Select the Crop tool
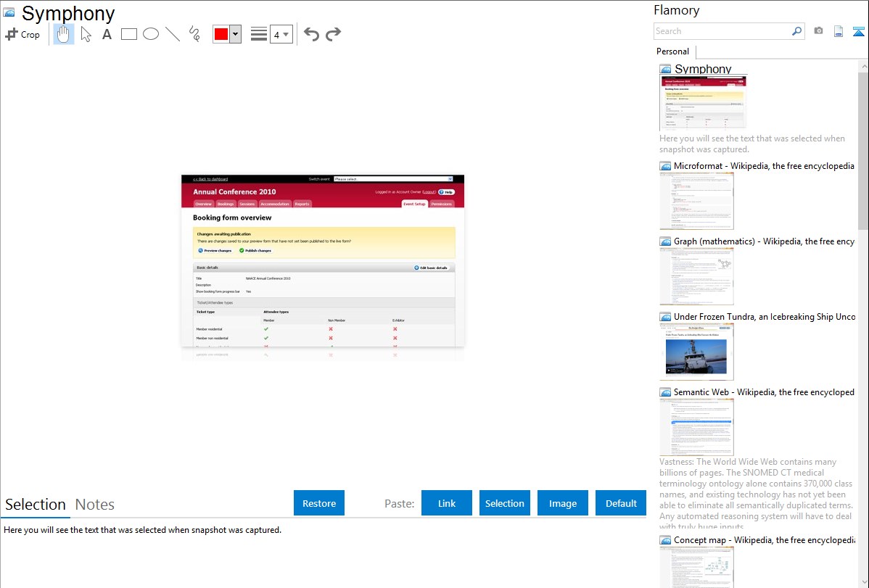Screen dimensions: 869x588 [x=22, y=34]
